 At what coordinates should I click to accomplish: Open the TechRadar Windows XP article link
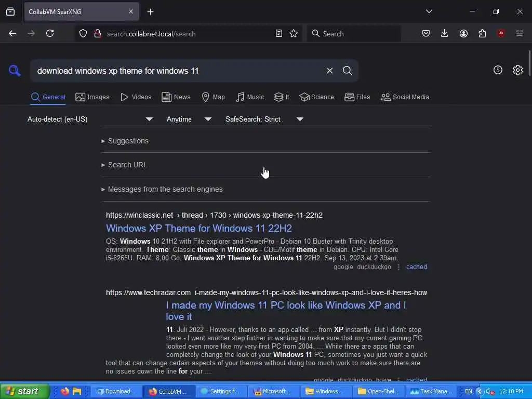(286, 311)
